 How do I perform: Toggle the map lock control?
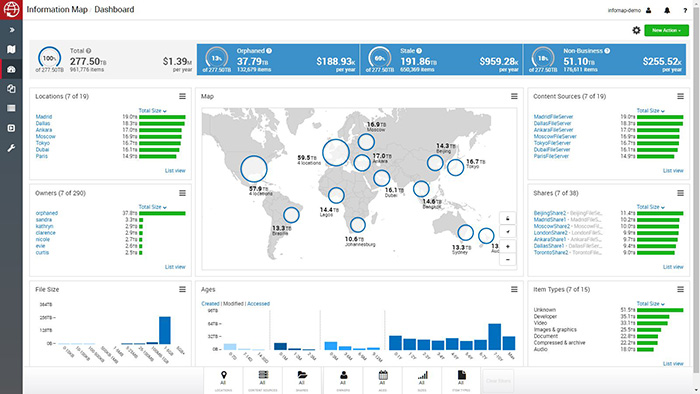pyautogui.click(x=508, y=218)
